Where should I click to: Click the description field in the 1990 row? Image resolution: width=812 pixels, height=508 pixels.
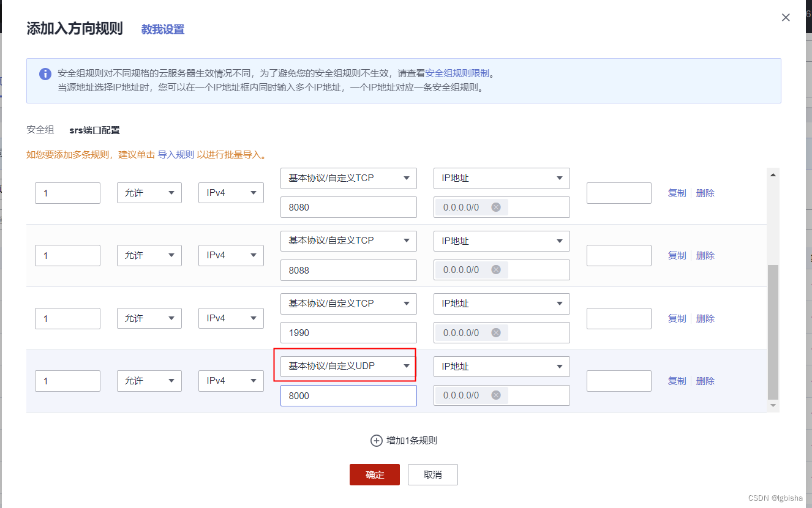[x=619, y=318]
